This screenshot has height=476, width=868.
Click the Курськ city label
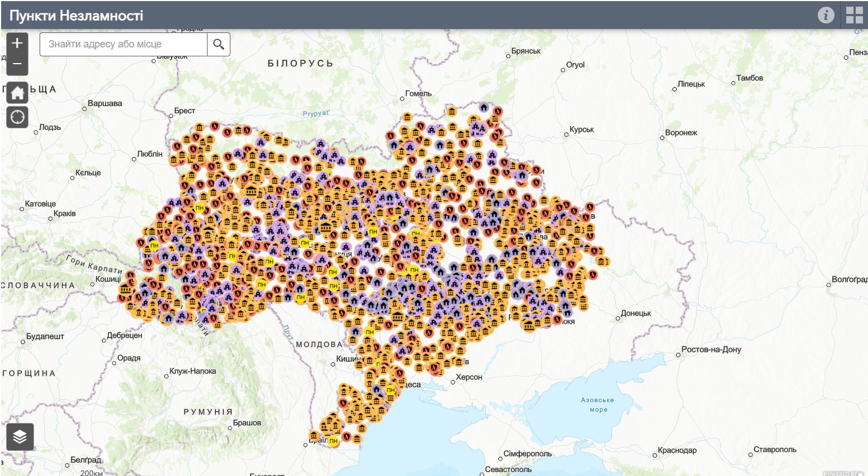click(x=581, y=129)
